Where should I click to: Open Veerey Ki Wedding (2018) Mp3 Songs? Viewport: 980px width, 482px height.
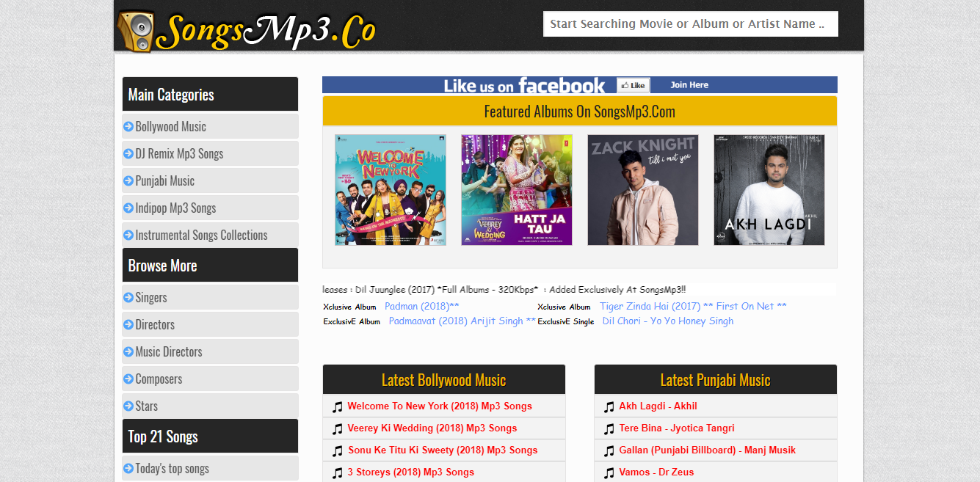tap(432, 428)
